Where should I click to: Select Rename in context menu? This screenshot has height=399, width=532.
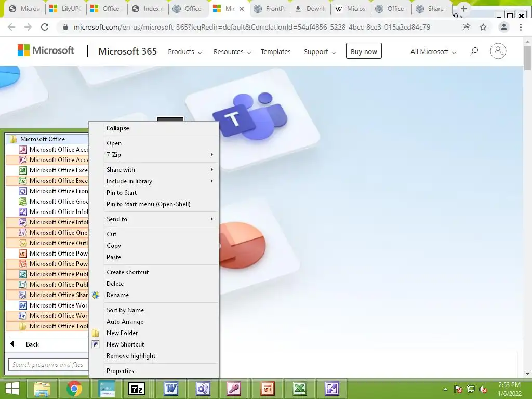click(161, 295)
